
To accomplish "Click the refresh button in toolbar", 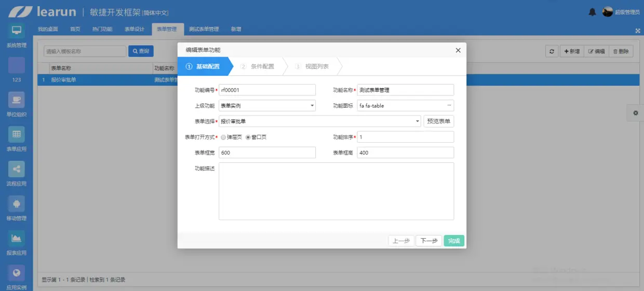I will 552,51.
